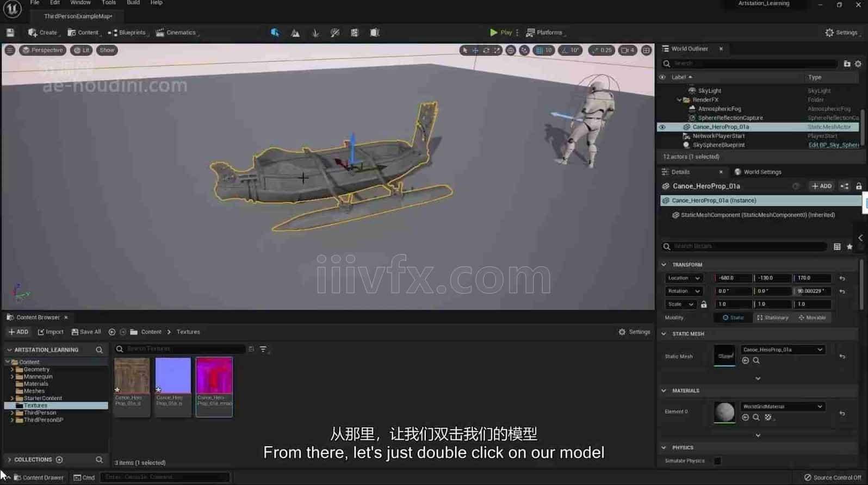Choose the Rotate gizmo tool in viewport
Image resolution: width=868 pixels, height=485 pixels.
coord(486,50)
